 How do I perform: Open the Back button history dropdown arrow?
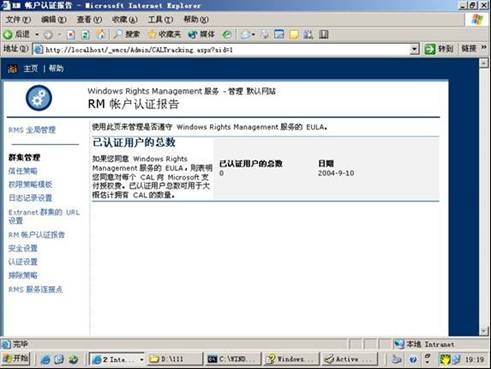(37, 34)
